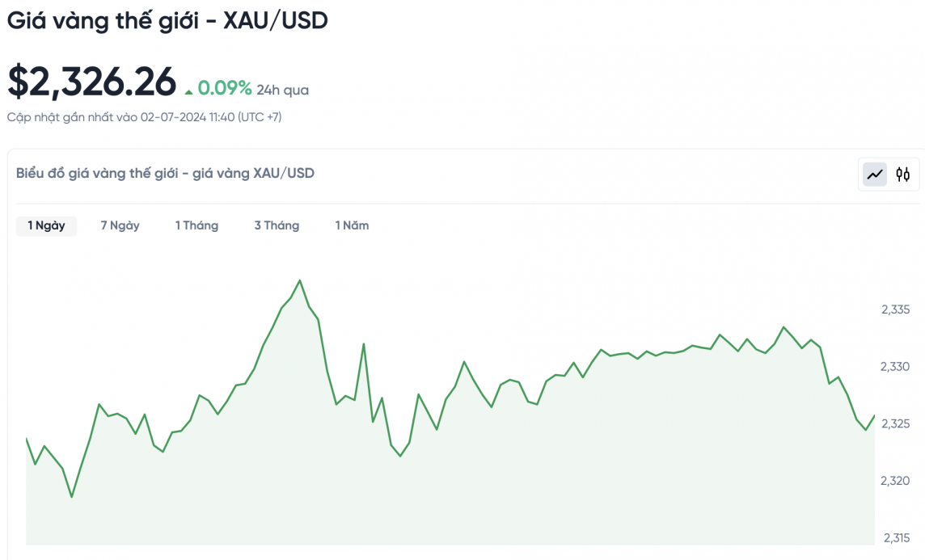
Task: Select the 7 Ngày time range
Action: click(120, 225)
